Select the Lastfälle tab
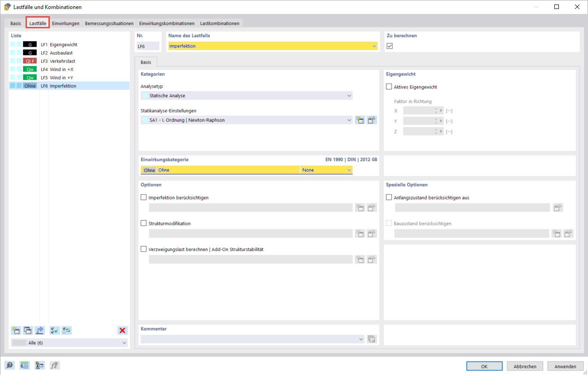This screenshot has width=588, height=375. click(x=38, y=23)
